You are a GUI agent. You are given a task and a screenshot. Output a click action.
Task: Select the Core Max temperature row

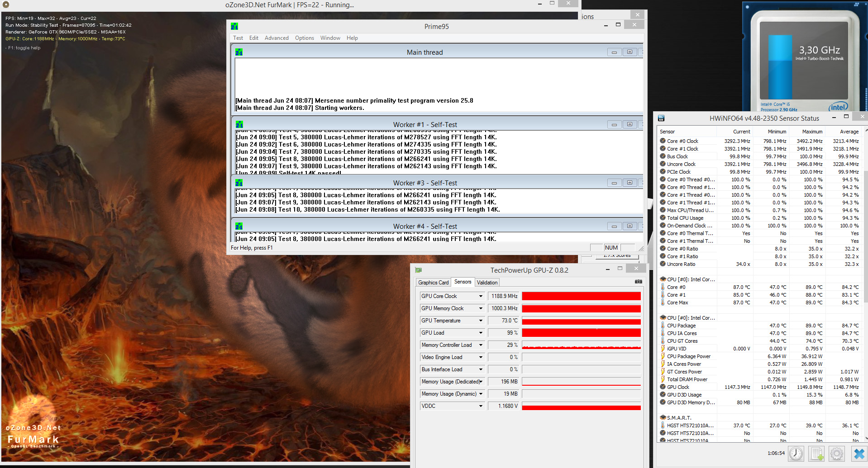click(677, 303)
